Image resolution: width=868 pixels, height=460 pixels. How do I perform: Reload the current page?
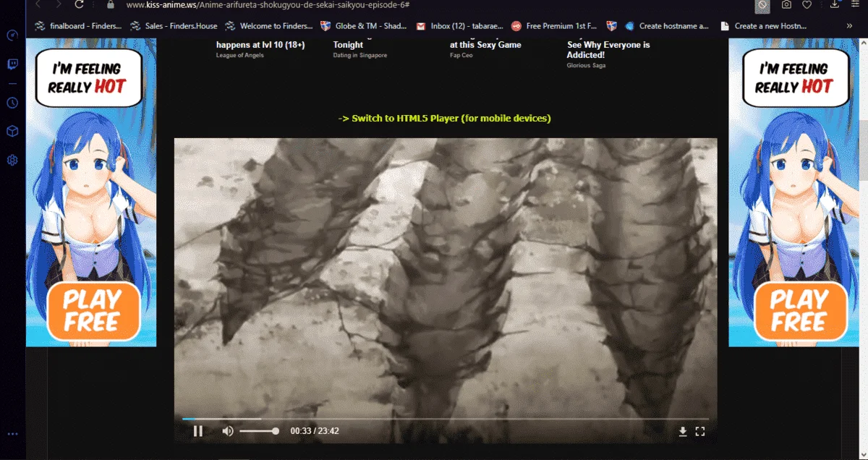click(79, 4)
